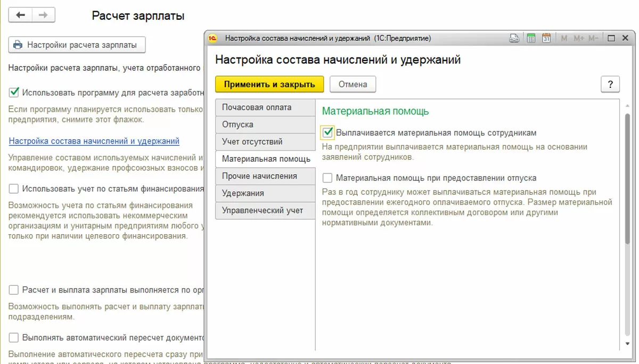The height and width of the screenshot is (364, 639).
Task: Click the M- memory button
Action: (594, 38)
